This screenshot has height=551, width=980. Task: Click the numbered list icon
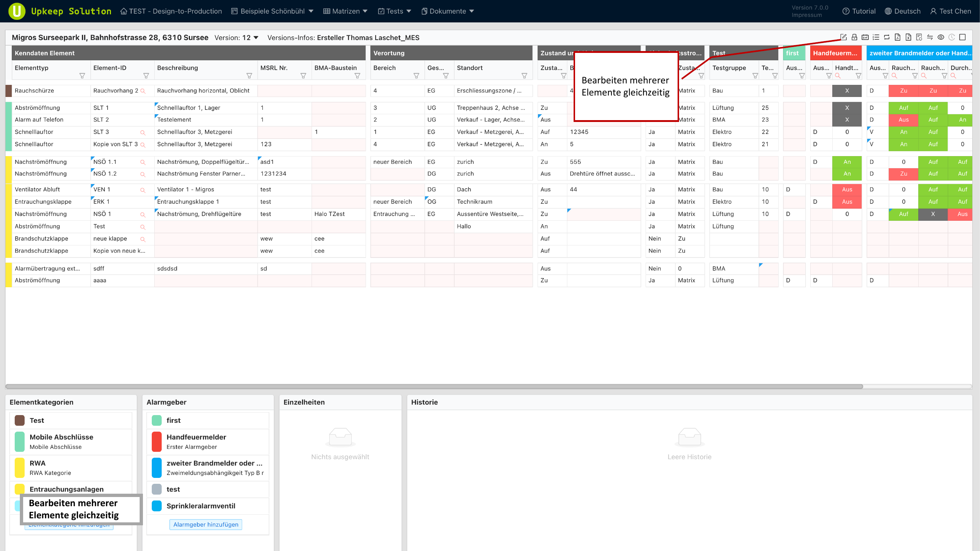[x=876, y=37]
